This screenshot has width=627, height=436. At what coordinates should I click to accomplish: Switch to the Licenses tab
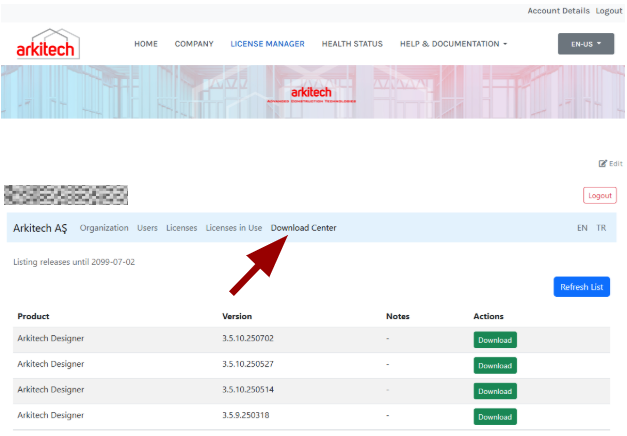click(182, 228)
